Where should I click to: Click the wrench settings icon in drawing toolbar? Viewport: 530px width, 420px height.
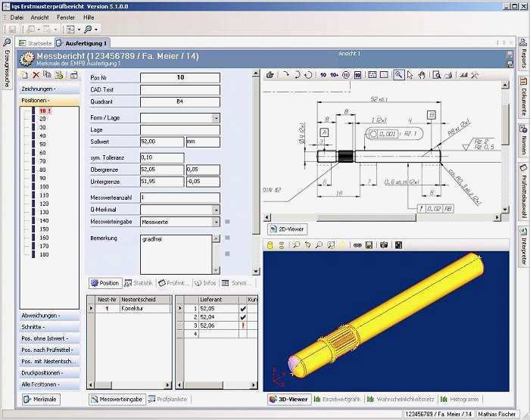(x=475, y=75)
